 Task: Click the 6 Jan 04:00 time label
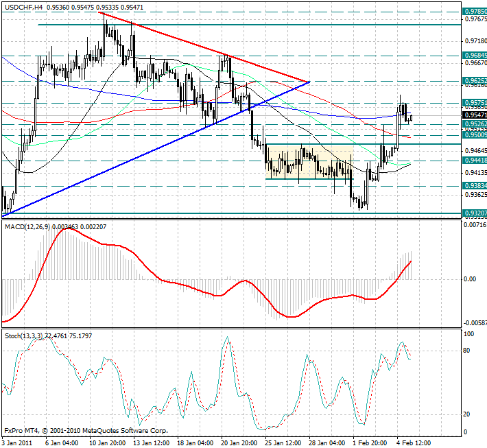[62, 443]
